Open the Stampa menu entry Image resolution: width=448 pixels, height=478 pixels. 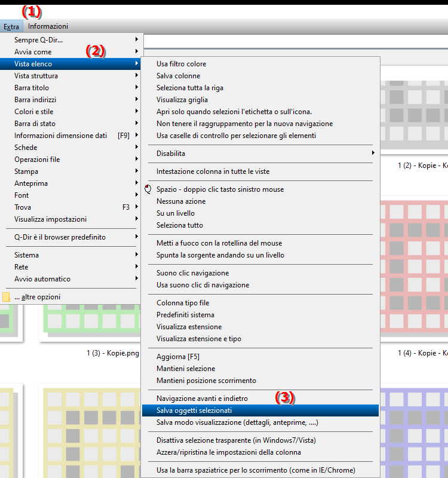(x=70, y=171)
